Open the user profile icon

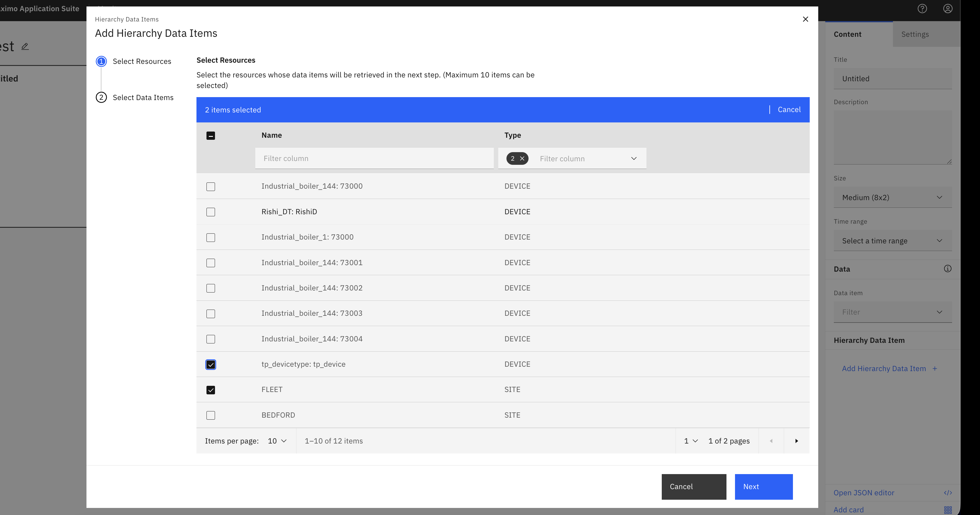point(948,8)
